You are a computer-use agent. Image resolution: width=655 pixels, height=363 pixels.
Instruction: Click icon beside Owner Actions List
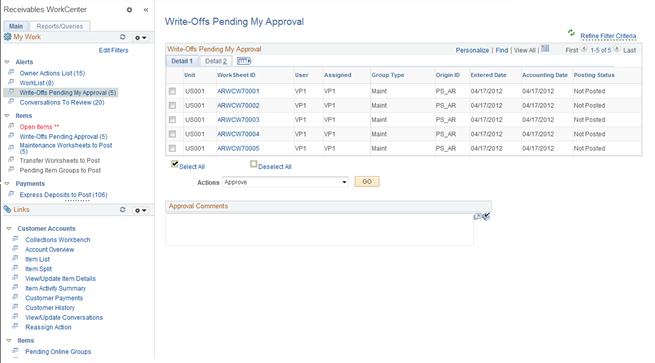pyautogui.click(x=11, y=72)
